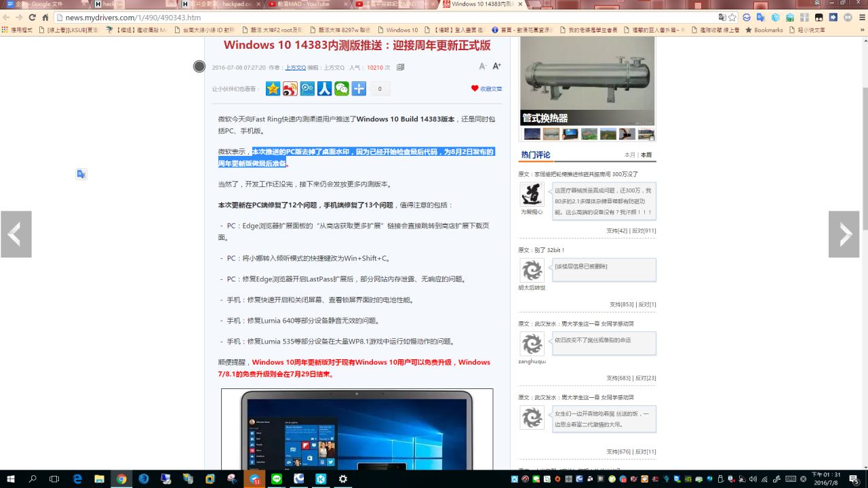This screenshot has height=488, width=868.
Task: Go to next article arrow
Action: point(844,235)
